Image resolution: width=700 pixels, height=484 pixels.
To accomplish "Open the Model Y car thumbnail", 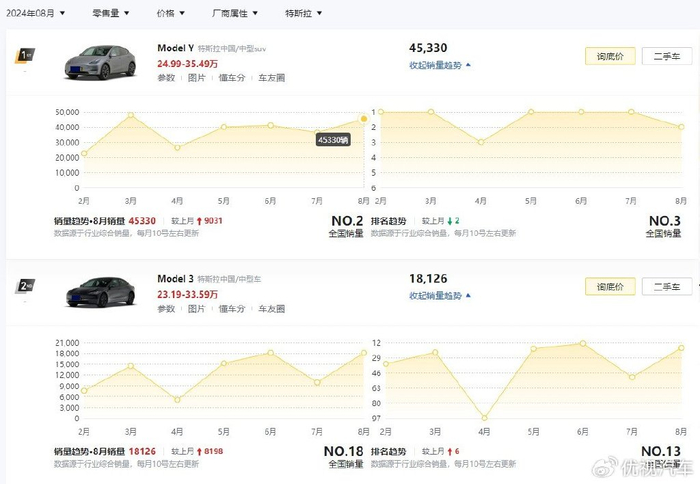I will 100,62.
